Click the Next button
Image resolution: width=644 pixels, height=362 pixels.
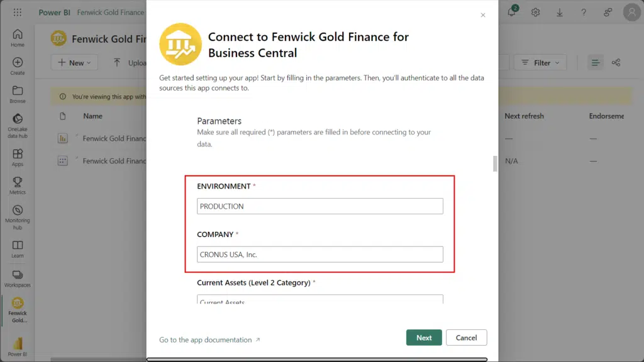point(424,337)
